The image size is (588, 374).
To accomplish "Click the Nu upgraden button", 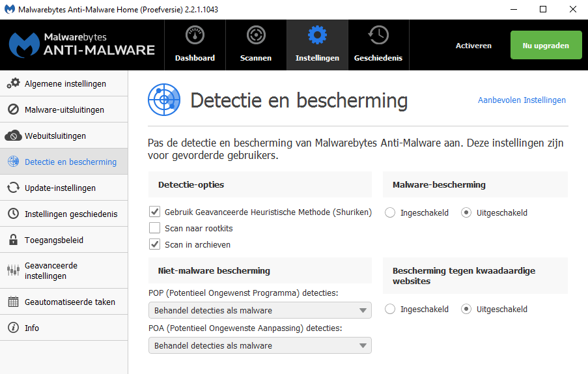I will point(546,46).
